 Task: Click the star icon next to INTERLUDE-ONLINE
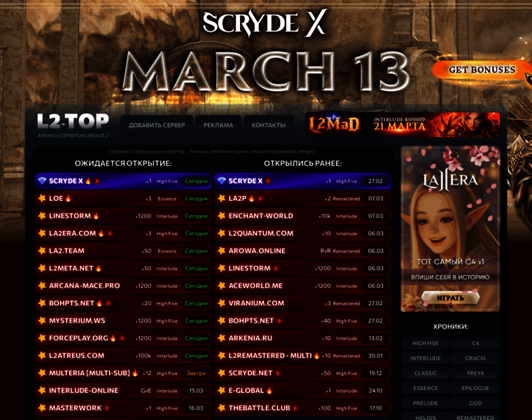[42, 391]
